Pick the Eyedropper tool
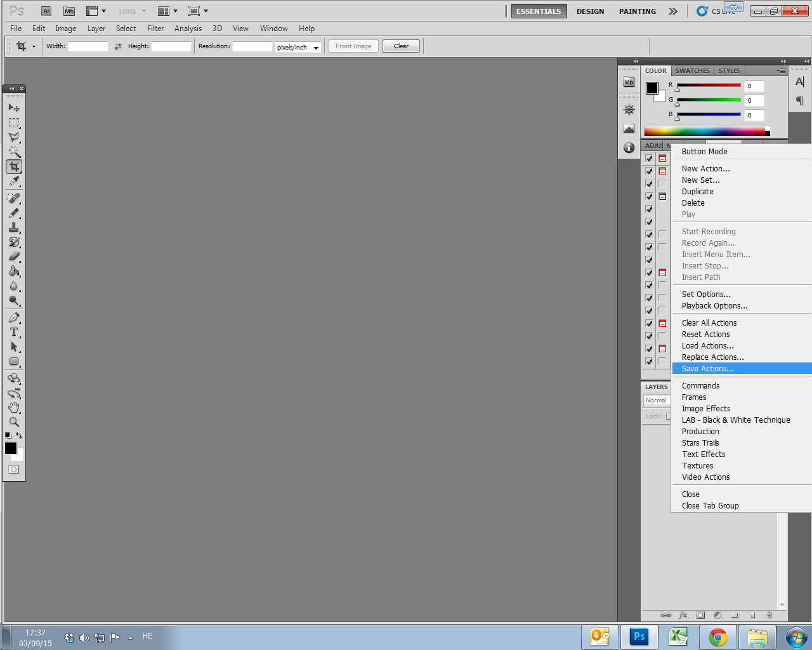This screenshot has width=812, height=650. pos(14,182)
